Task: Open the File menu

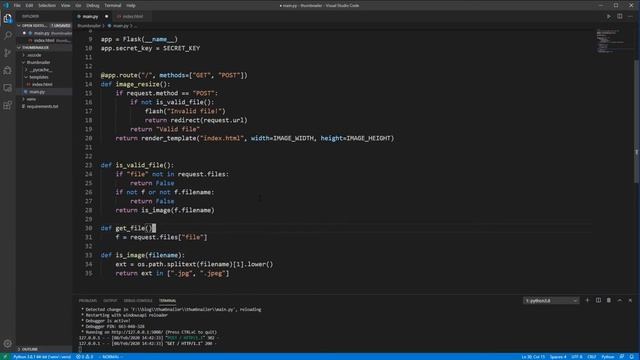Action: [x=17, y=6]
